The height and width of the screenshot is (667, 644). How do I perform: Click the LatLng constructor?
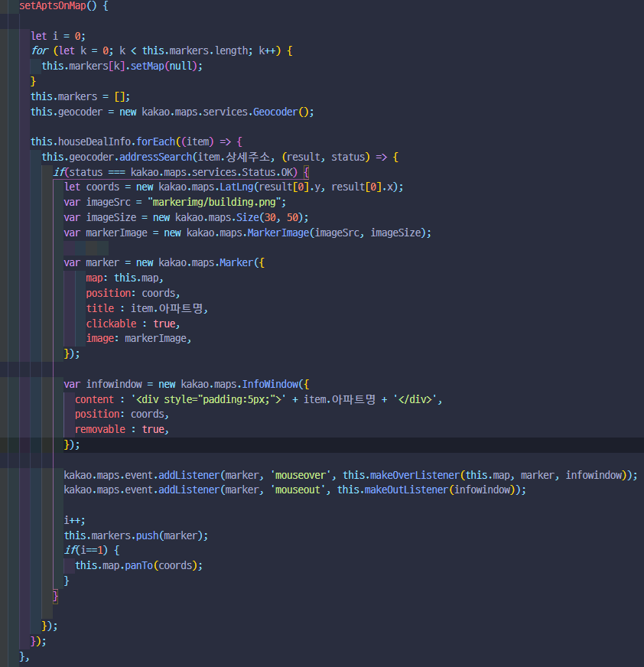pyautogui.click(x=236, y=187)
